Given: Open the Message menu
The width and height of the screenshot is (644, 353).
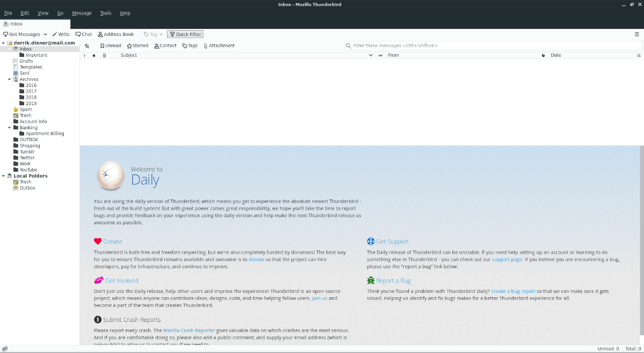Looking at the screenshot, I should point(82,13).
